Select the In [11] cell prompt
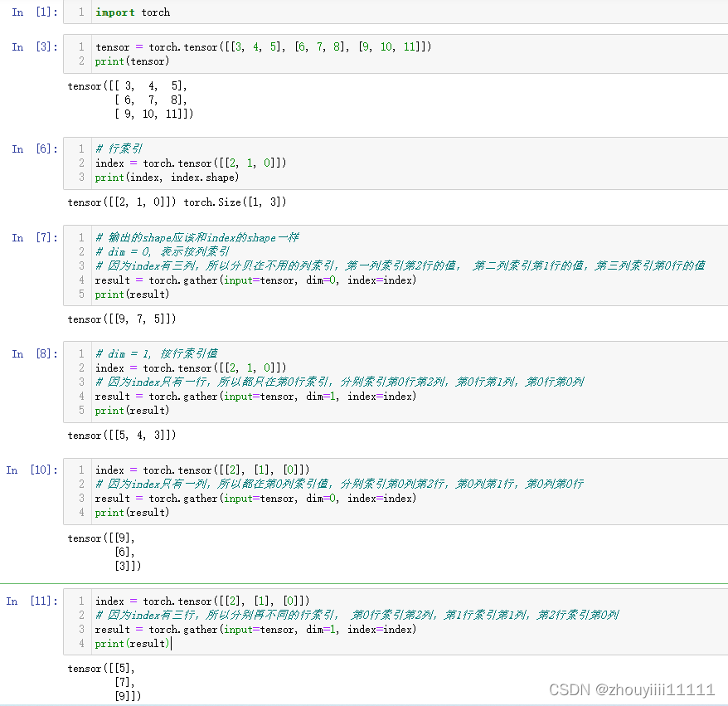Screen dimensions: 728x706 (x=32, y=601)
